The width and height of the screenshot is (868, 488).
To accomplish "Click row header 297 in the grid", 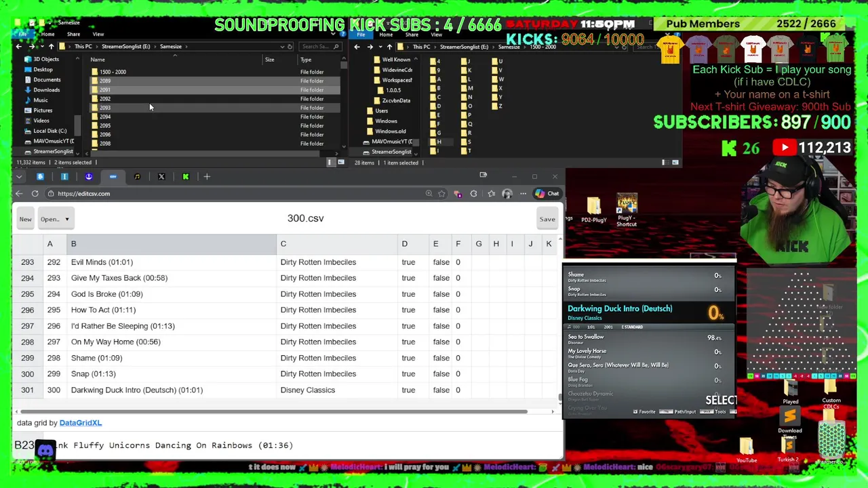I will coord(27,326).
